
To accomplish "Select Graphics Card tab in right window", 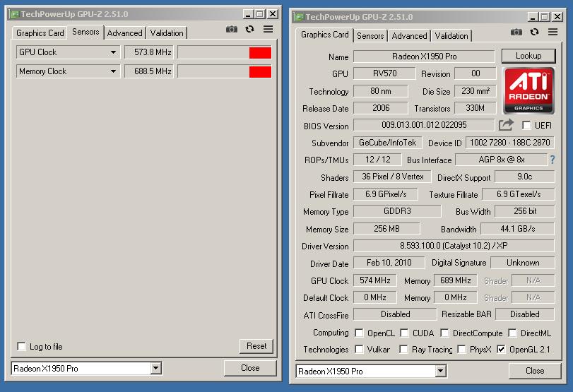I will pyautogui.click(x=324, y=35).
